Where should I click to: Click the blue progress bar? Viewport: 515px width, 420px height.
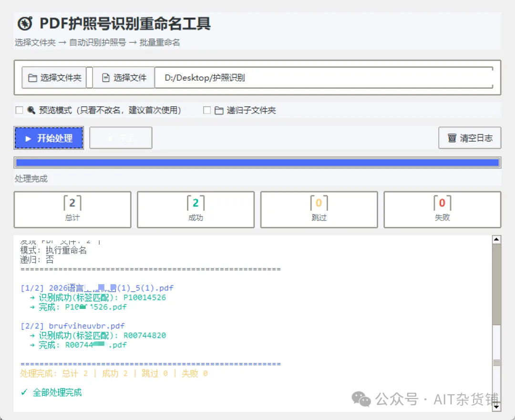[257, 163]
